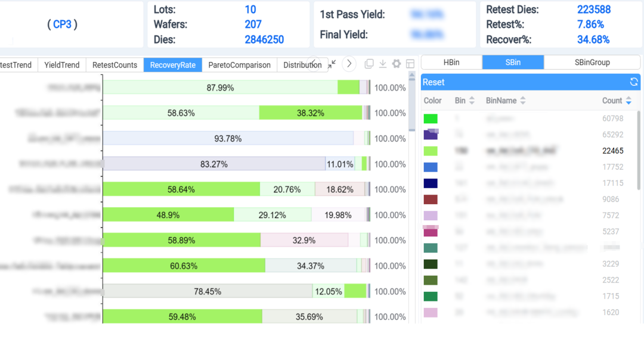Sort by BinName column
The width and height of the screenshot is (644, 352).
pos(523,101)
